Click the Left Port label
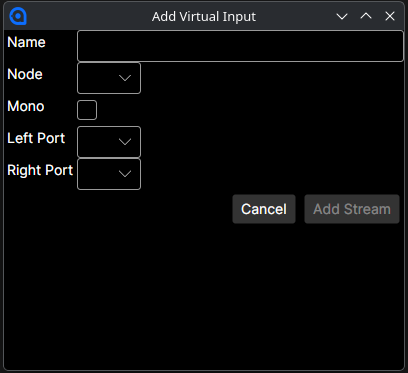 pyautogui.click(x=36, y=138)
